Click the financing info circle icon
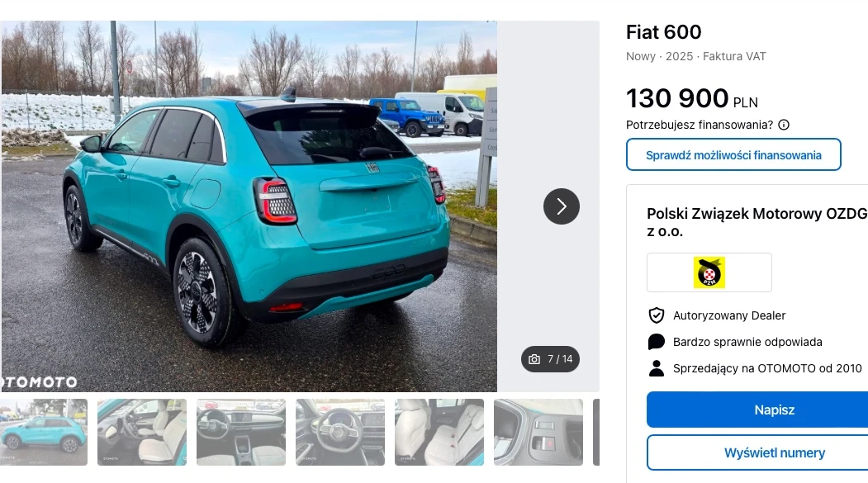 pos(783,125)
